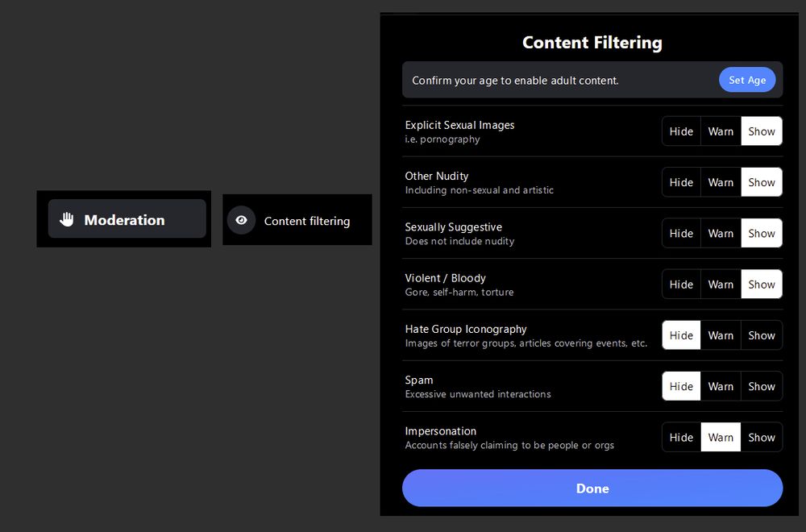Screen dimensions: 806x532
Task: Click the Set Age button
Action: tap(747, 80)
